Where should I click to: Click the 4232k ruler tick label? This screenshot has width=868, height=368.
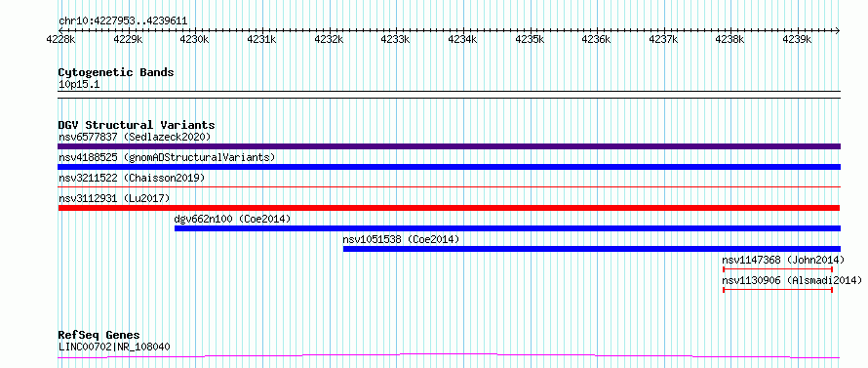point(330,39)
